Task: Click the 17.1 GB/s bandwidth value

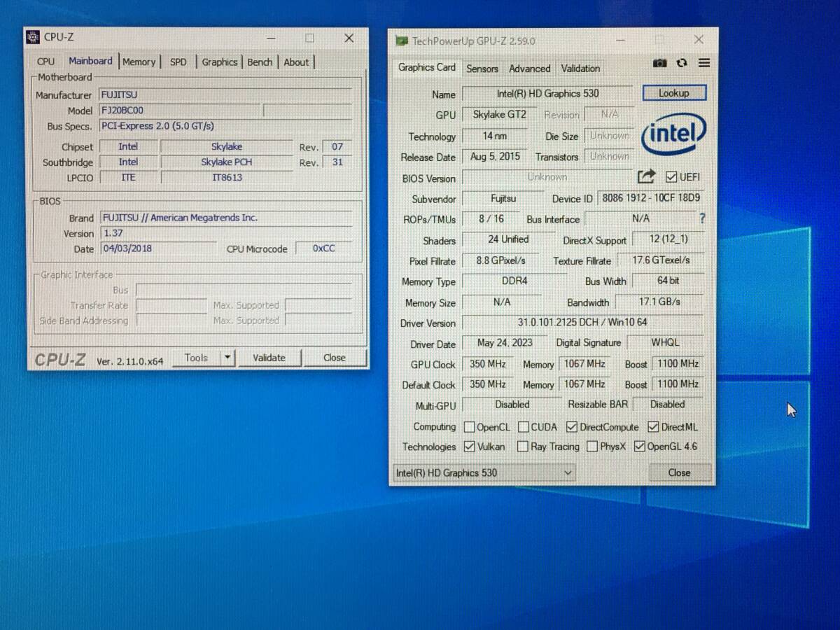Action: 659,302
